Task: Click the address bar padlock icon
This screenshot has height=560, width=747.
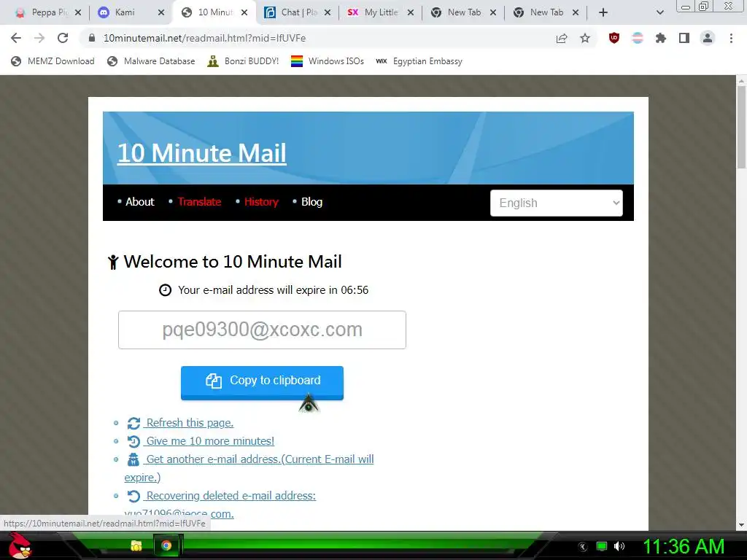Action: pyautogui.click(x=92, y=38)
